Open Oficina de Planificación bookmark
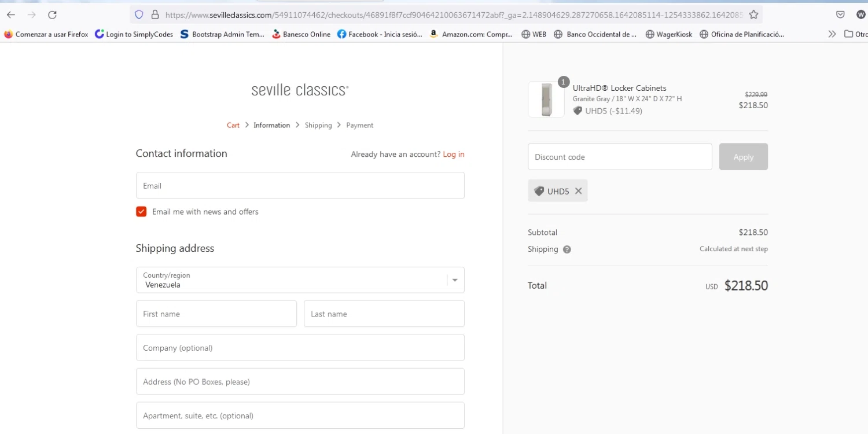Viewport: 868px width, 434px height. click(x=742, y=34)
